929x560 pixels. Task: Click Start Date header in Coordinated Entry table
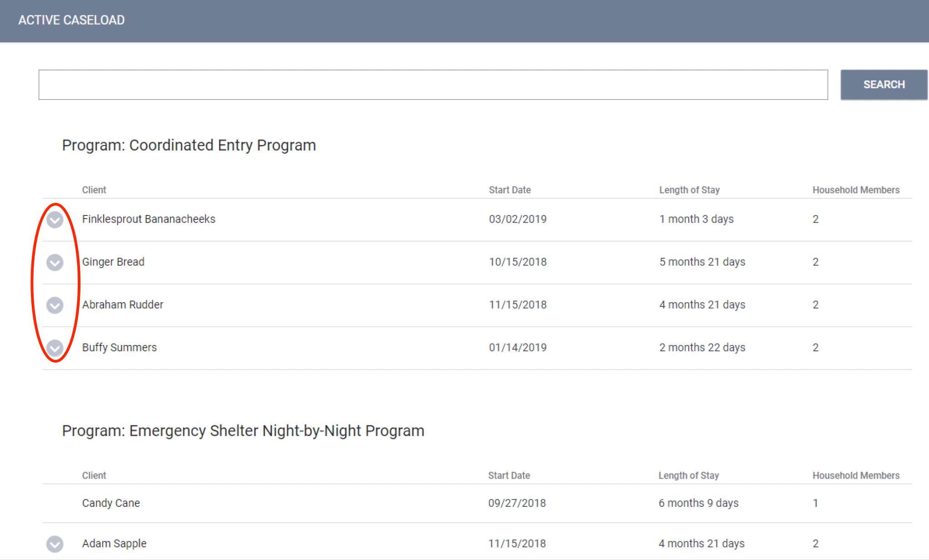509,190
